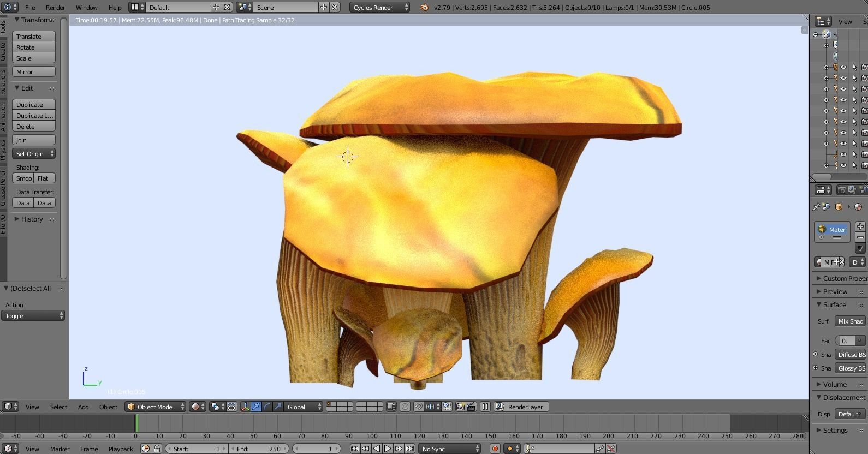
Task: Click the Translate button
Action: click(34, 36)
